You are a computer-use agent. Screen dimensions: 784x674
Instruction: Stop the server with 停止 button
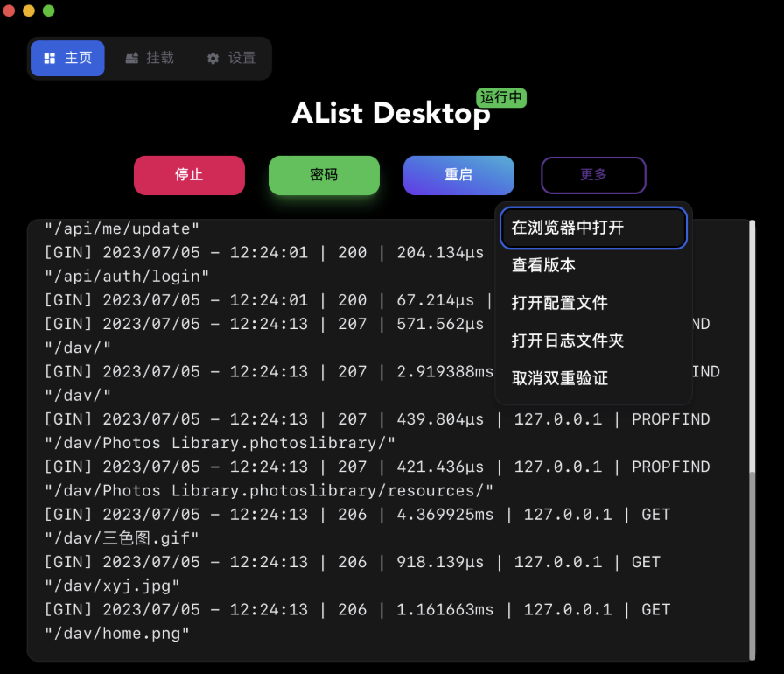pos(189,175)
